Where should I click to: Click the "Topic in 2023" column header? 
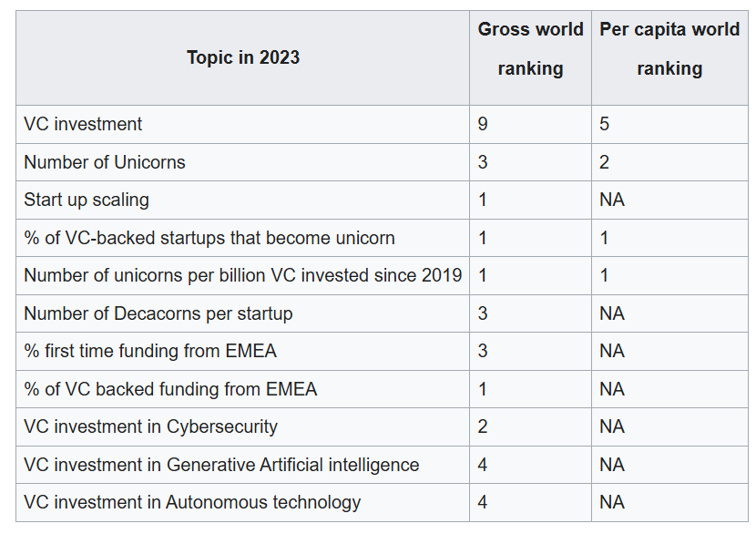242,57
